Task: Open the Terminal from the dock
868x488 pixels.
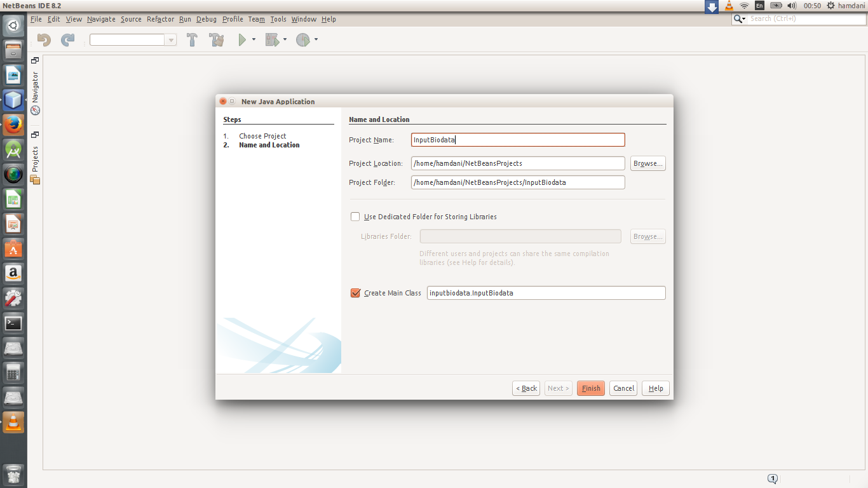Action: click(13, 323)
